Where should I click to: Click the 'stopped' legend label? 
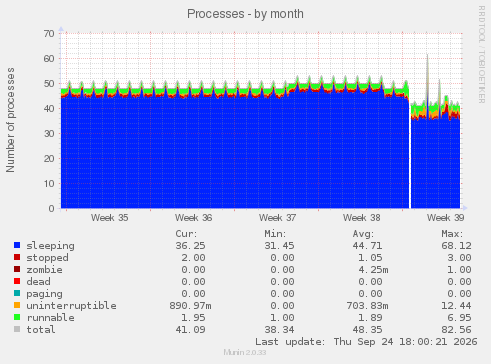[47, 258]
